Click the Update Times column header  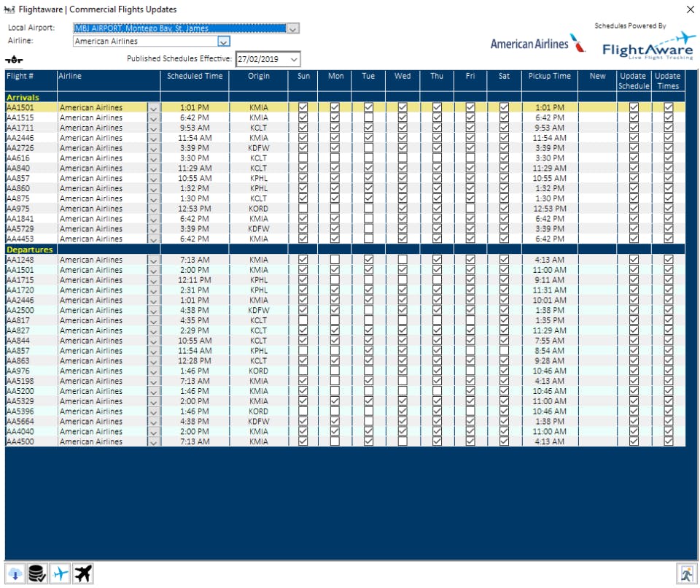pyautogui.click(x=668, y=81)
